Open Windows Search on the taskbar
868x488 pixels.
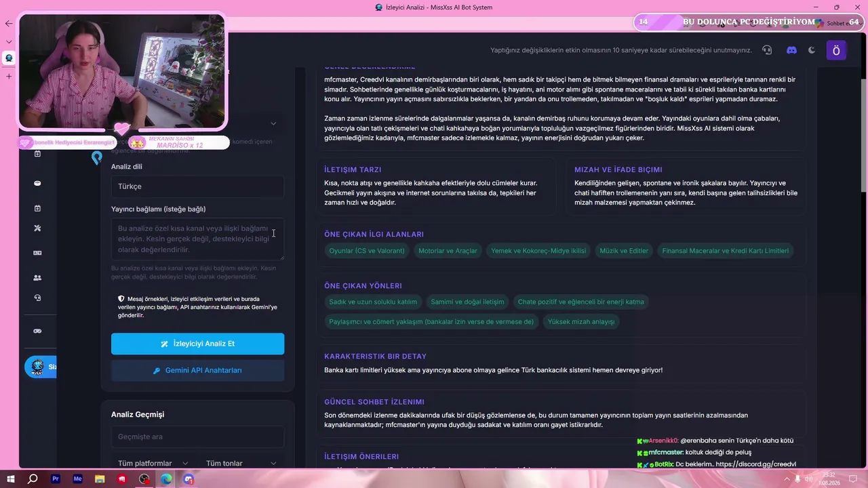click(x=33, y=479)
